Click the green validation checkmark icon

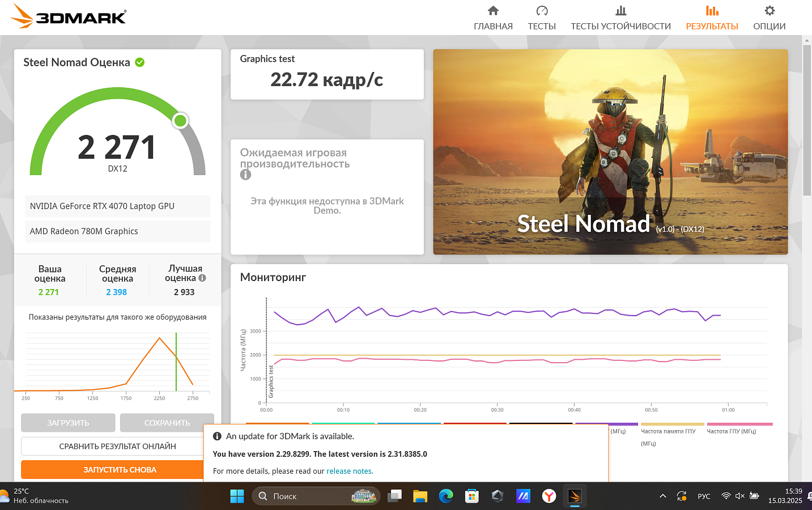140,62
